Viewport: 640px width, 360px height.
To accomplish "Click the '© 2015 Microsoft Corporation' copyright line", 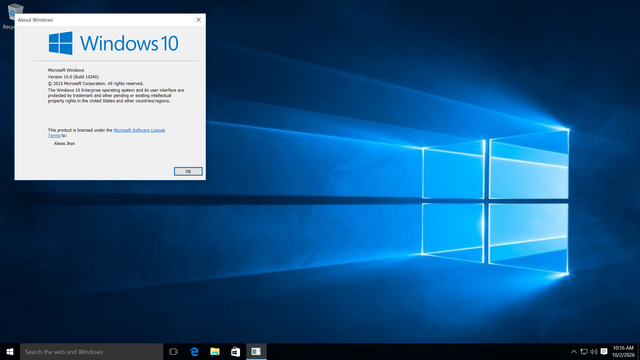I will pyautogui.click(x=96, y=83).
